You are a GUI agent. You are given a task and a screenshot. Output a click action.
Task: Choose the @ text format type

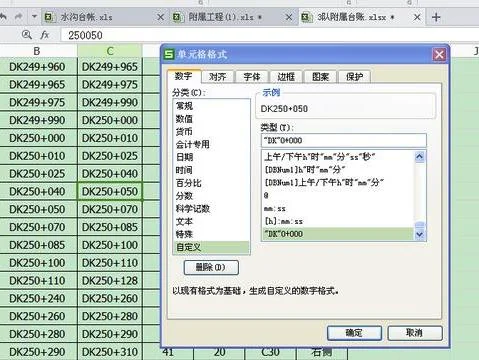point(338,196)
